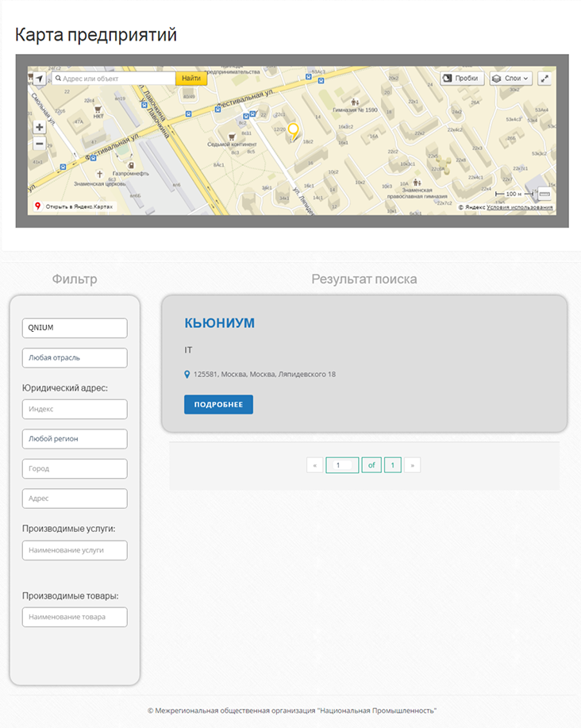
Task: Open Открыть в Яндекс.Картах link
Action: pyautogui.click(x=75, y=206)
